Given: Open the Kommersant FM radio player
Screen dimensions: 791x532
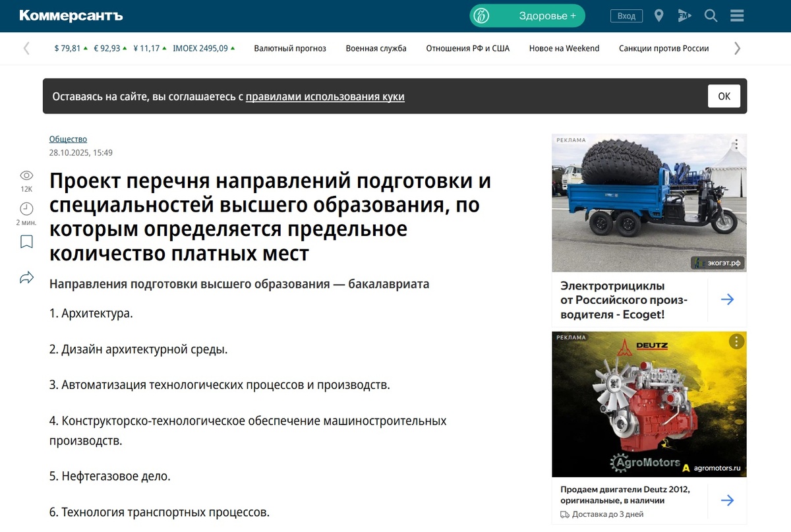Looking at the screenshot, I should (x=684, y=15).
